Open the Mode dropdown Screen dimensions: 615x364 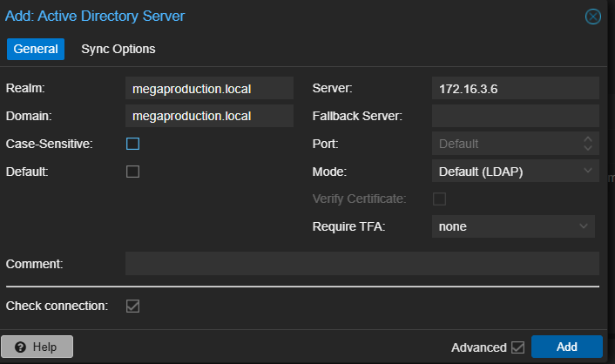514,172
